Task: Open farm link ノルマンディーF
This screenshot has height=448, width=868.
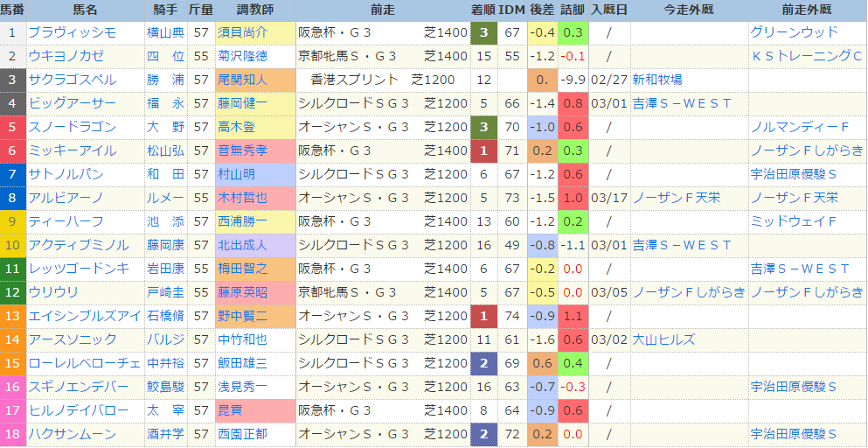Action: (800, 128)
